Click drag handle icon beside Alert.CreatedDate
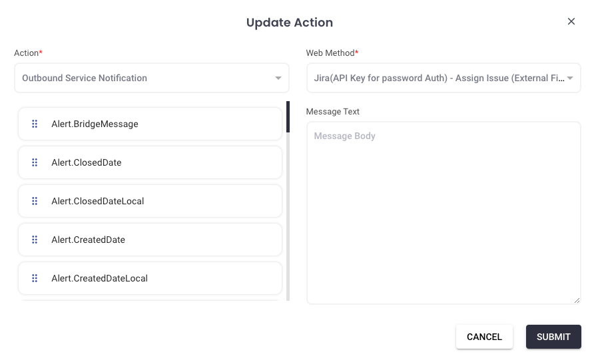 [x=35, y=240]
